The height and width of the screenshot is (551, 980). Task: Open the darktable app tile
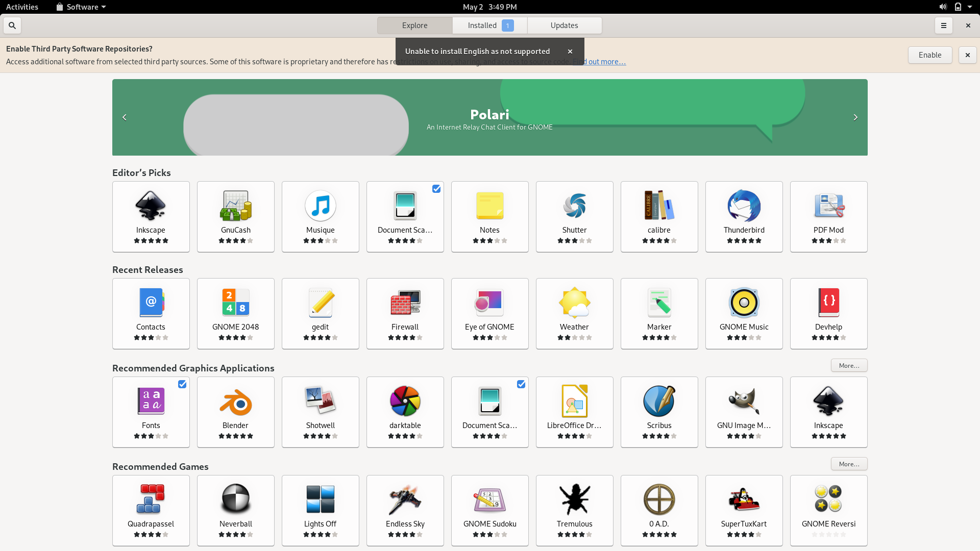pos(405,412)
